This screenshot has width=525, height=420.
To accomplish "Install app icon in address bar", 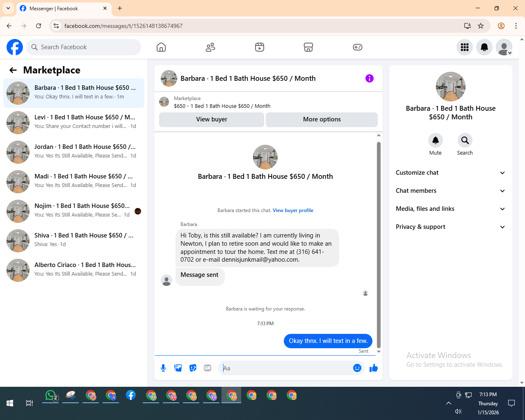I will pyautogui.click(x=468, y=26).
